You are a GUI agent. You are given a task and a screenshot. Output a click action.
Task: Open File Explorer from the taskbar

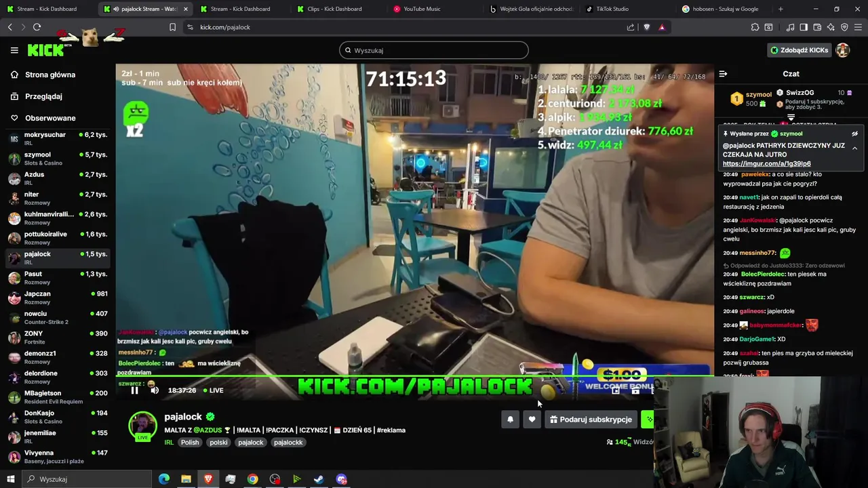[186, 479]
